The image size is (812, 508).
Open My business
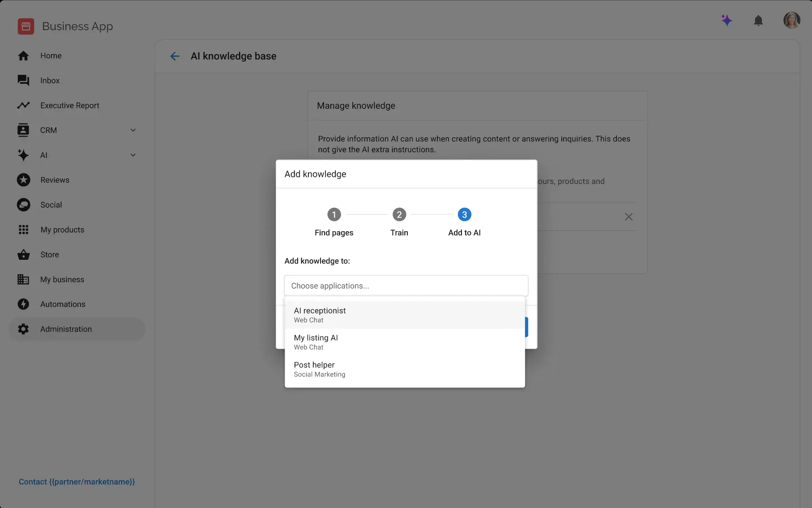click(62, 279)
